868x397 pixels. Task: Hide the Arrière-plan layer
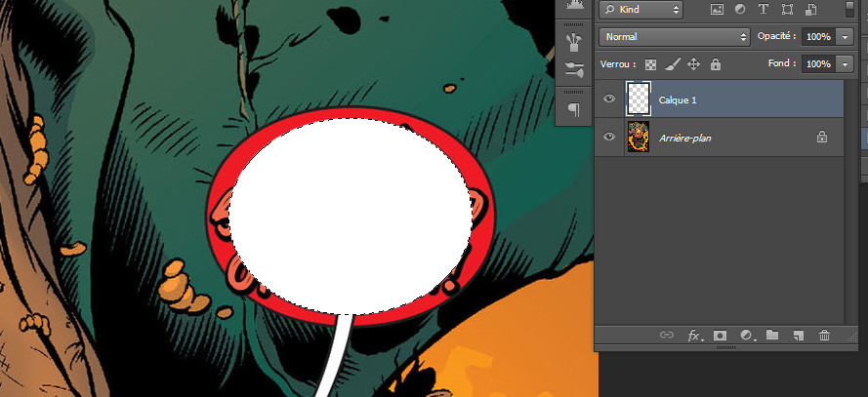pyautogui.click(x=609, y=137)
